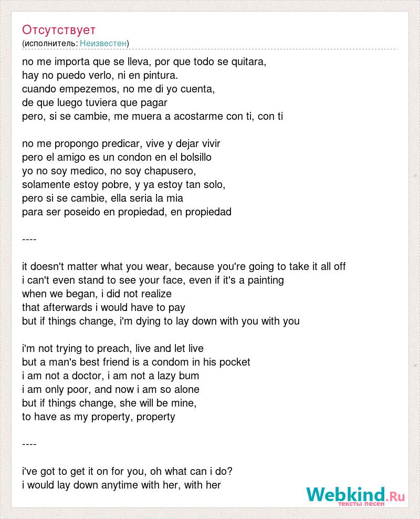Open the Неизвестен performer link

click(x=103, y=44)
